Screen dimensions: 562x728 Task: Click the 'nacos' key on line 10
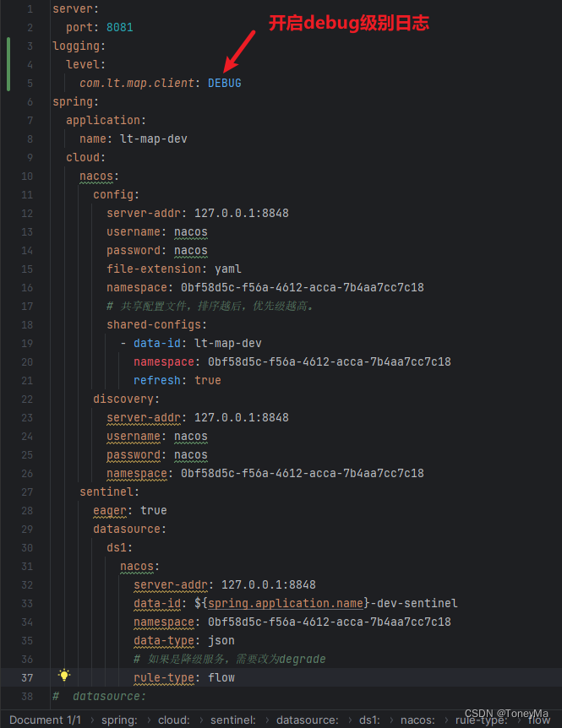(x=96, y=176)
